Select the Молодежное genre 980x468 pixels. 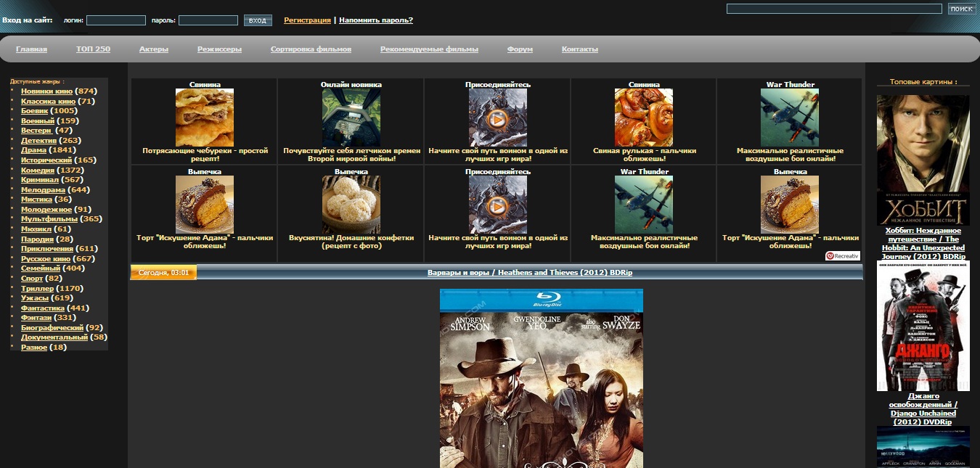pos(46,209)
